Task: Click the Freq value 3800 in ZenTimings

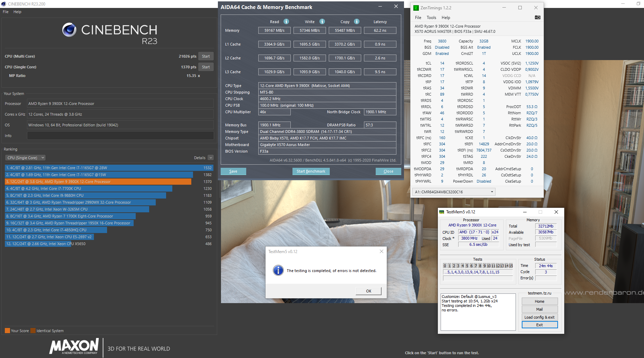Action: point(442,41)
